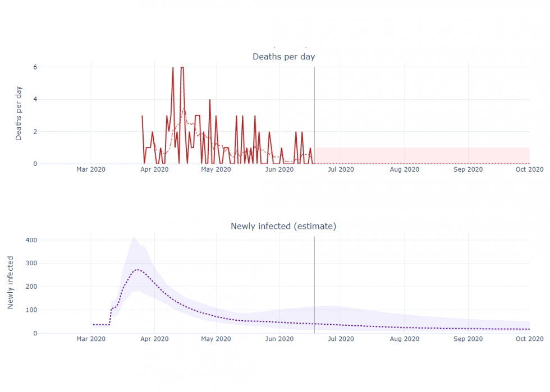Click "Jul 2020" on the deaths chart x-axis
The width and height of the screenshot is (550, 392).
pyautogui.click(x=341, y=169)
